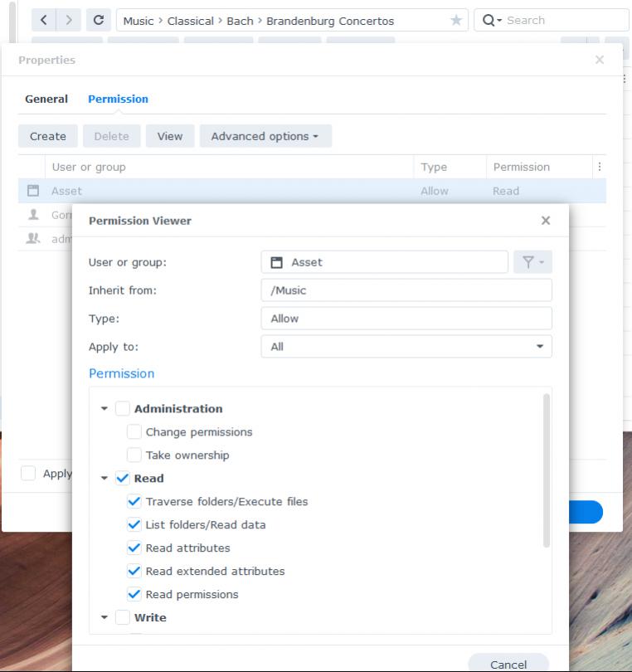Image resolution: width=632 pixels, height=672 pixels.
Task: Refresh the current folder listing
Action: (x=99, y=21)
